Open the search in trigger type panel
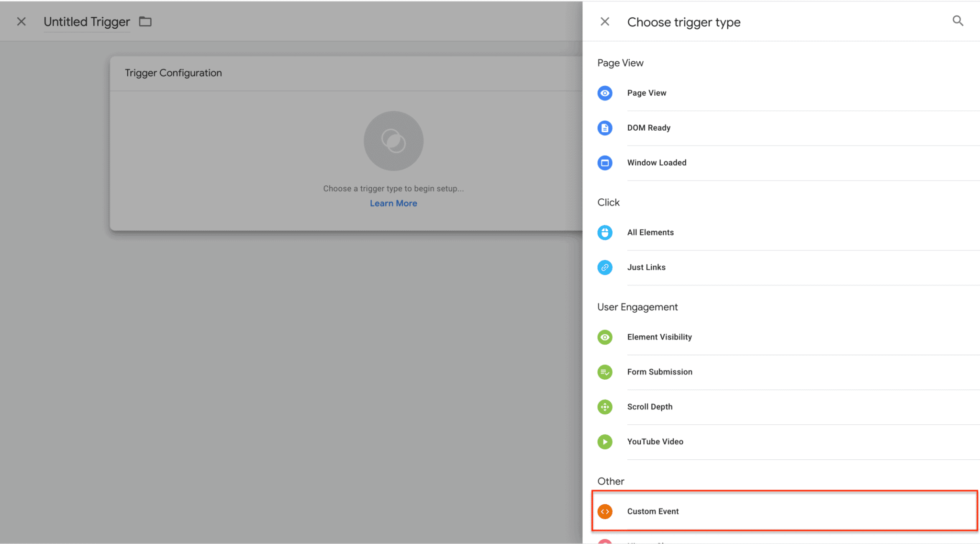 click(x=958, y=21)
